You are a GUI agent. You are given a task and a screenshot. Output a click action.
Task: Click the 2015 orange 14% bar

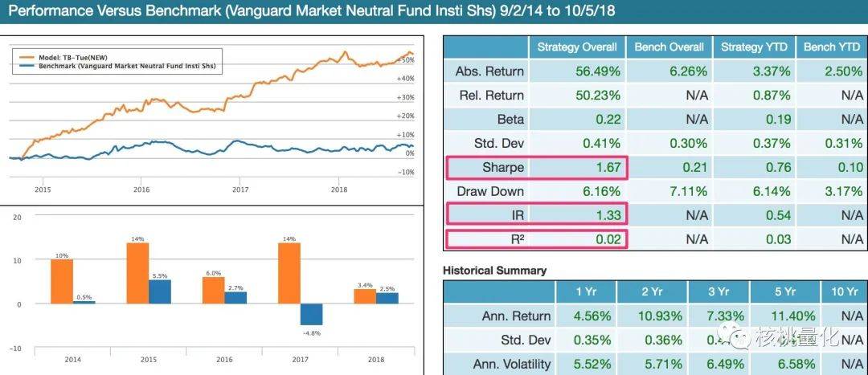[x=137, y=273]
